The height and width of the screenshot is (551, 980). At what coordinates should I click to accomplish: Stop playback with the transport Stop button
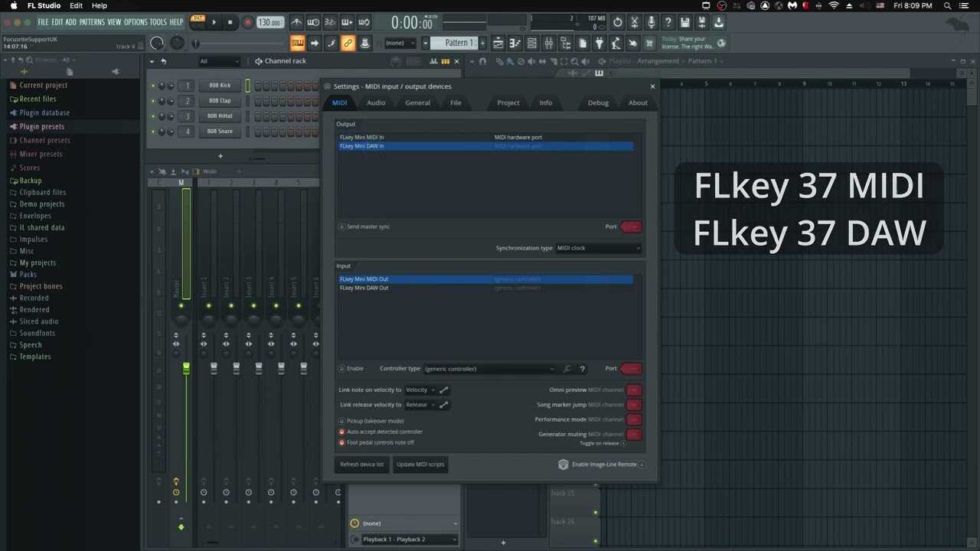[x=230, y=22]
